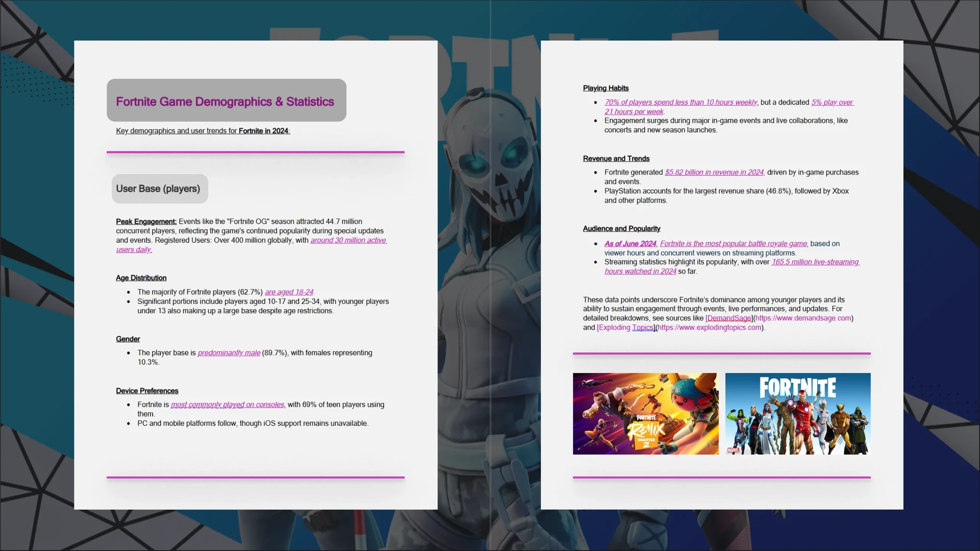
Task: Click the 'Revenue and Trends' heading
Action: 616,159
